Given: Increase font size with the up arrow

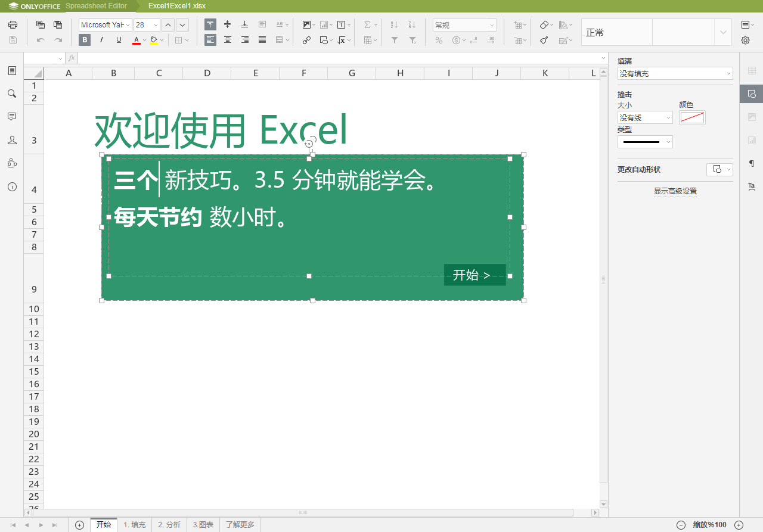Looking at the screenshot, I should click(x=168, y=25).
